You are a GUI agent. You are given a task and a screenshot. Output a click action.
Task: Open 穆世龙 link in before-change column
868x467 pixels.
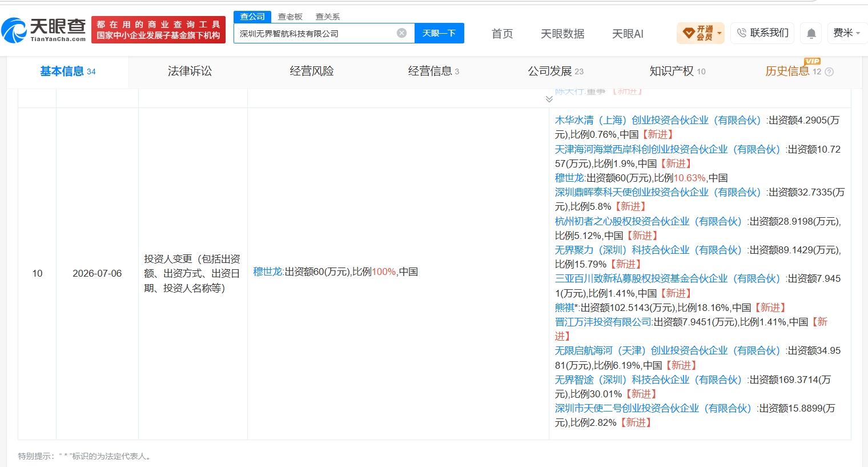[x=268, y=272]
